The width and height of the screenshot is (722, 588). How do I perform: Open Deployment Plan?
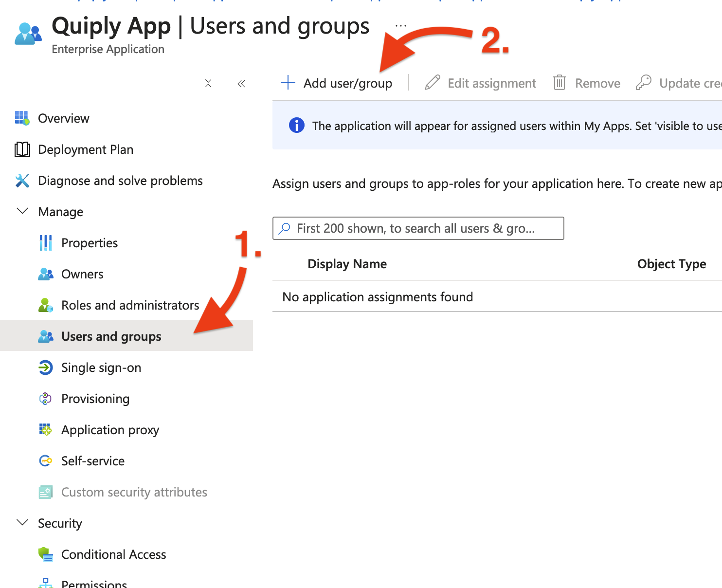coord(86,149)
